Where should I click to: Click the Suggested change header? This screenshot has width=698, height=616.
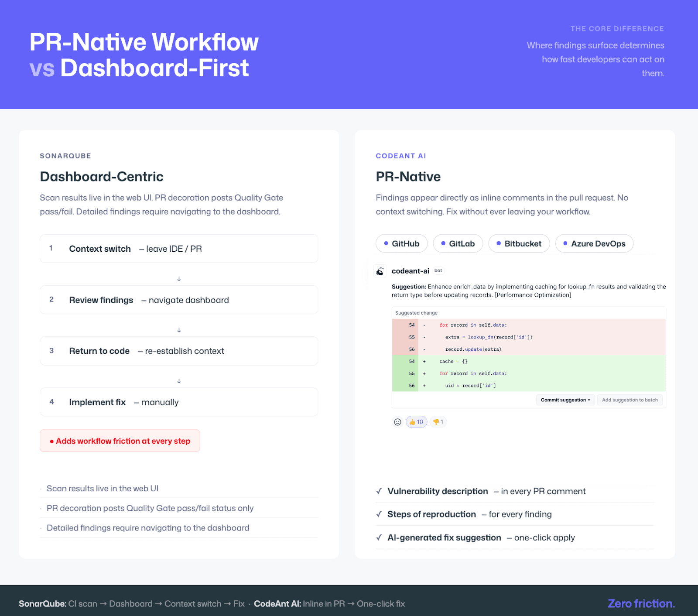pos(529,313)
